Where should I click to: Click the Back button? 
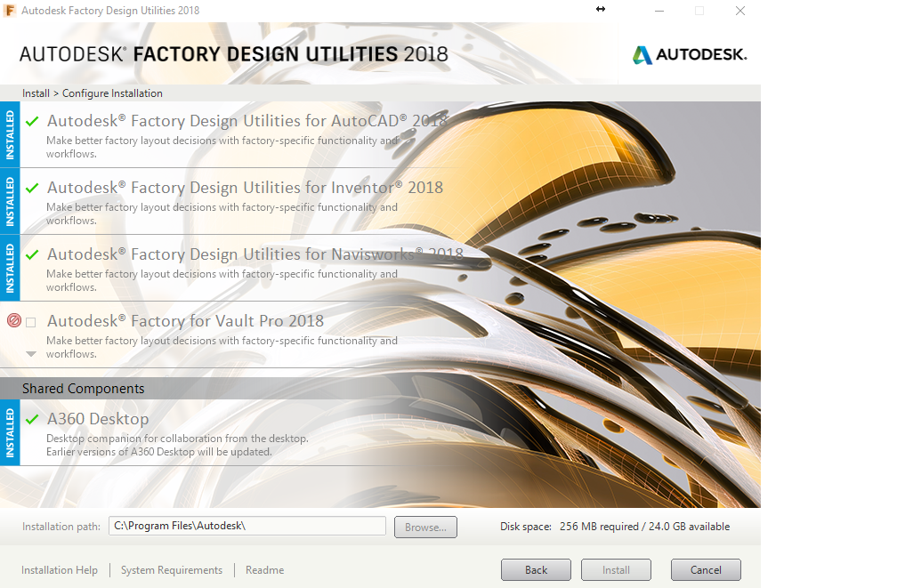536,569
